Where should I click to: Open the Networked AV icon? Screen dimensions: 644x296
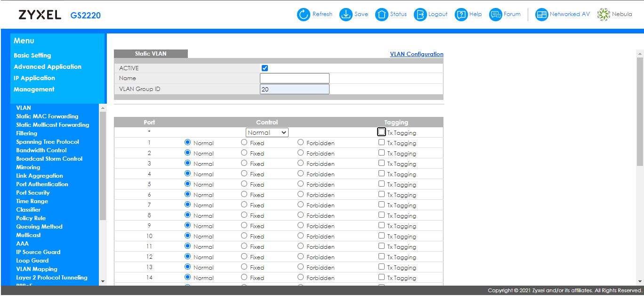pyautogui.click(x=542, y=15)
